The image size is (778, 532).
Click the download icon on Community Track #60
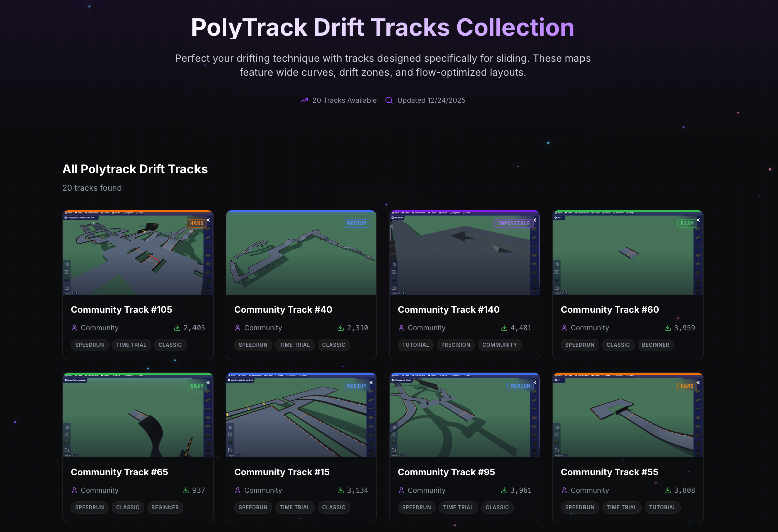point(667,328)
